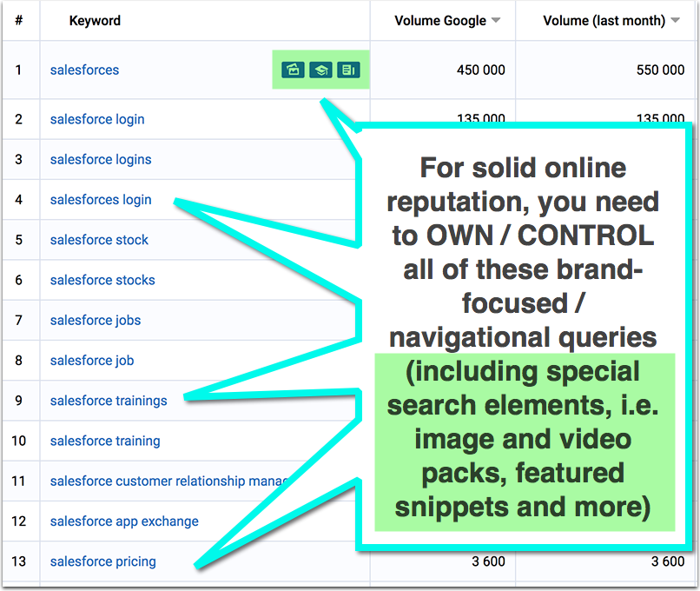Click the 'Volume (last month)' header label
The image size is (700, 591).
tap(604, 21)
